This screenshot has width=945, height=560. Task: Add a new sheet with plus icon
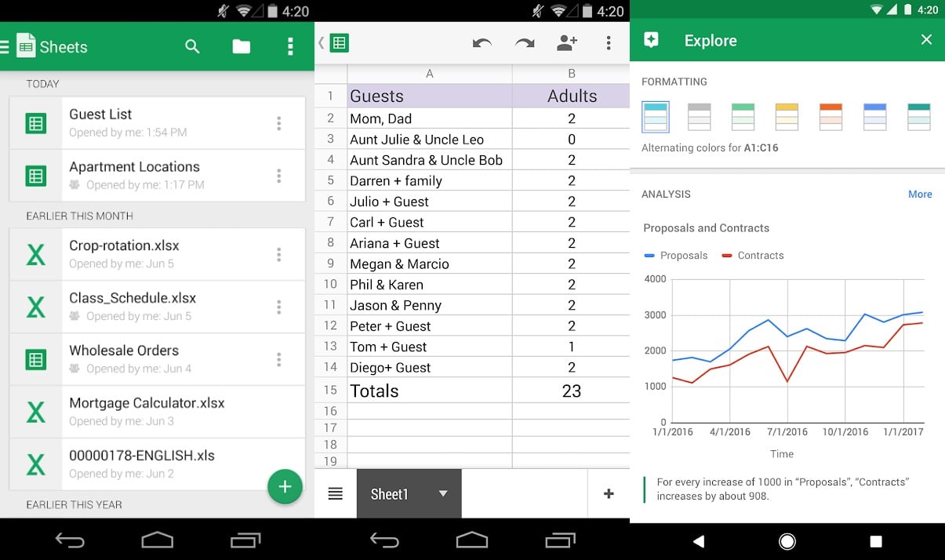point(609,493)
